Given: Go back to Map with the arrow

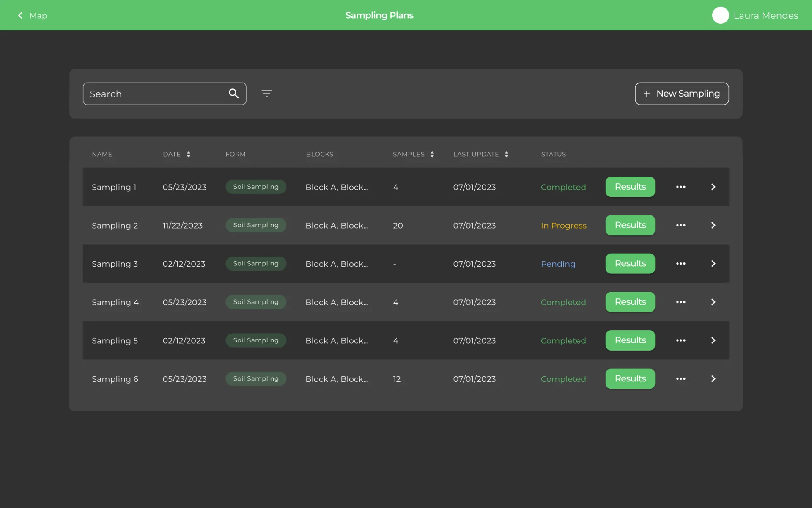Looking at the screenshot, I should tap(20, 15).
